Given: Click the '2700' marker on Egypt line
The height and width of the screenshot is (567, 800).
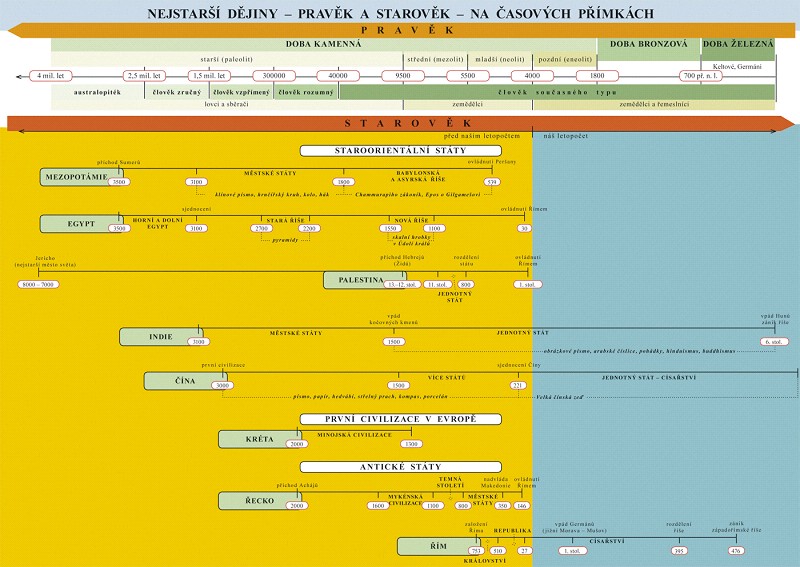Looking at the screenshot, I should (261, 229).
